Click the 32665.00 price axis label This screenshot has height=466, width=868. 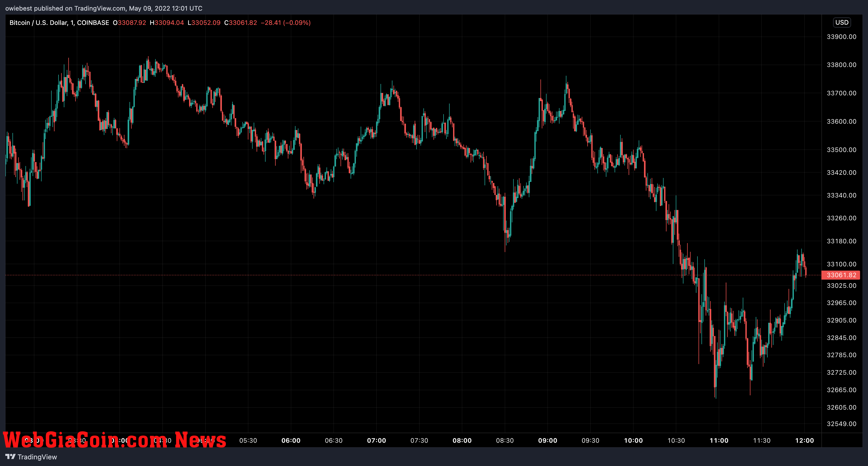(841, 390)
